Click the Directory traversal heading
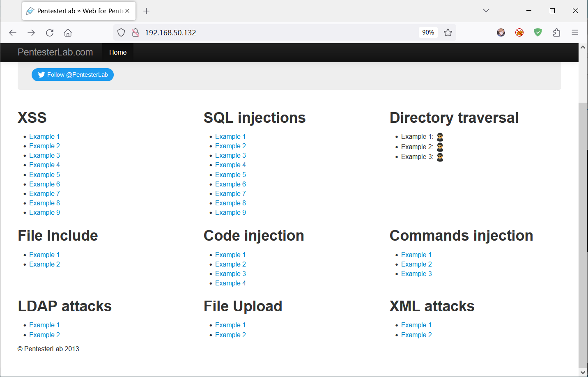The height and width of the screenshot is (377, 588). click(x=454, y=118)
